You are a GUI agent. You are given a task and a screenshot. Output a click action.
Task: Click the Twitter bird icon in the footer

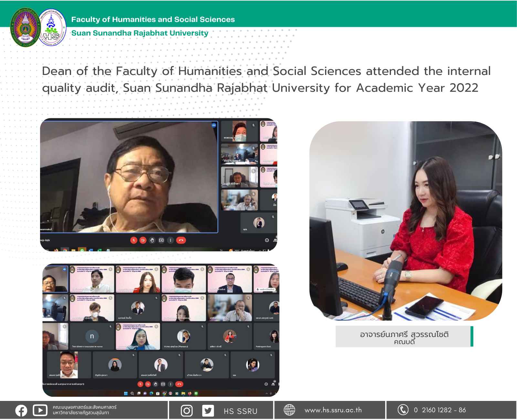click(x=208, y=411)
